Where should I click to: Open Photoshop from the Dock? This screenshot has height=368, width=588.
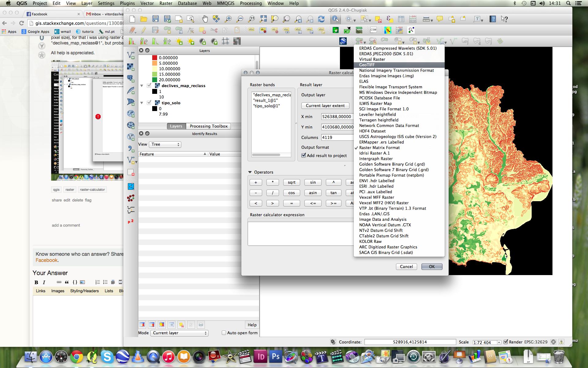276,357
